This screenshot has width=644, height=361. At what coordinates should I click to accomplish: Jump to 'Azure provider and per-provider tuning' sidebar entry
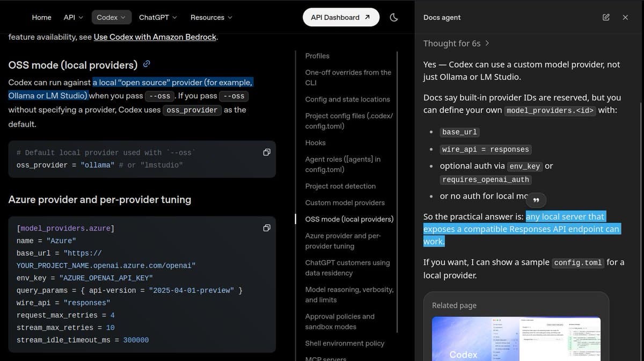[x=343, y=241]
